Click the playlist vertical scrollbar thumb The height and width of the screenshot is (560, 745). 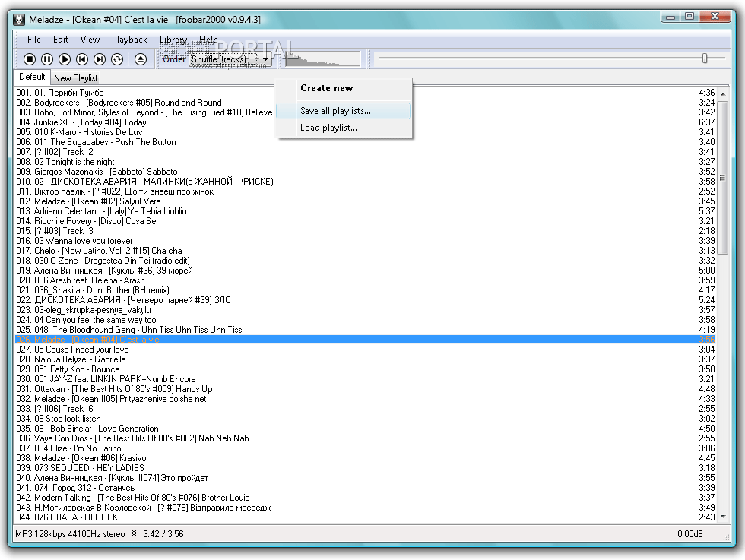723,178
